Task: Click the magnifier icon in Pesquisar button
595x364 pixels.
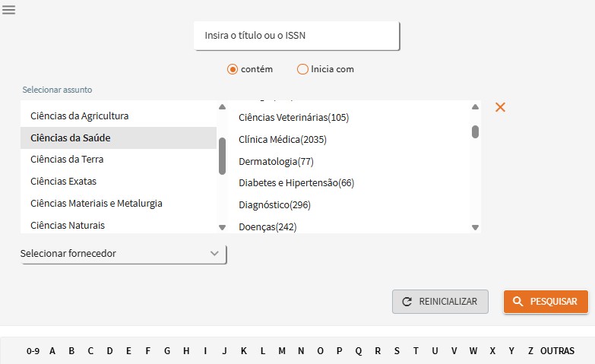Action: point(517,302)
